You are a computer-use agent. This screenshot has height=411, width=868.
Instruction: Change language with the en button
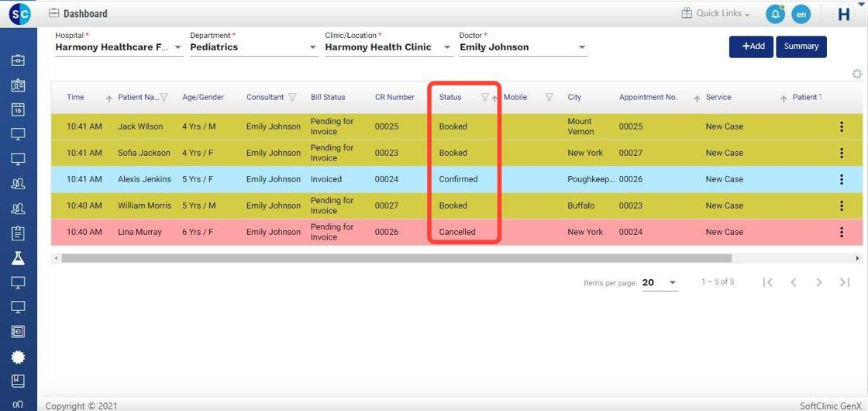click(x=801, y=15)
